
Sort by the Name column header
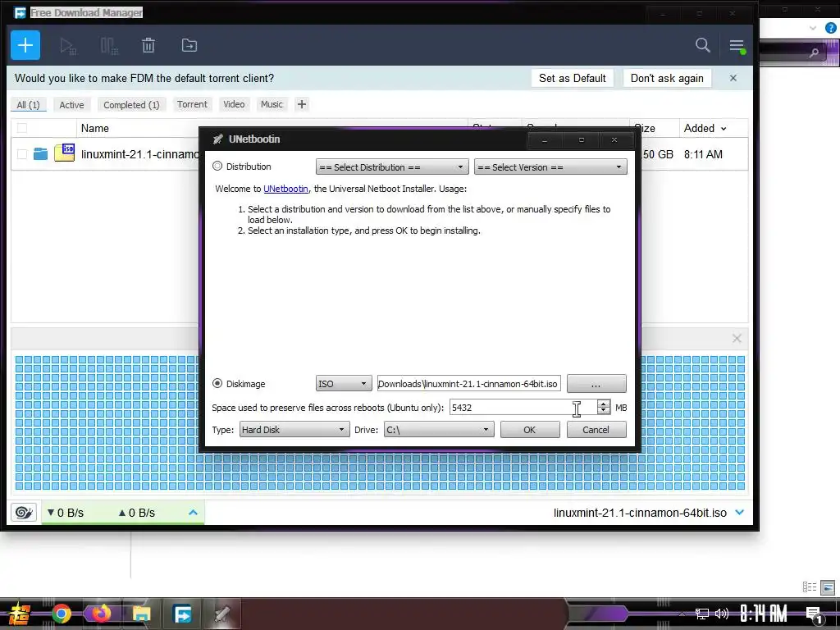95,128
